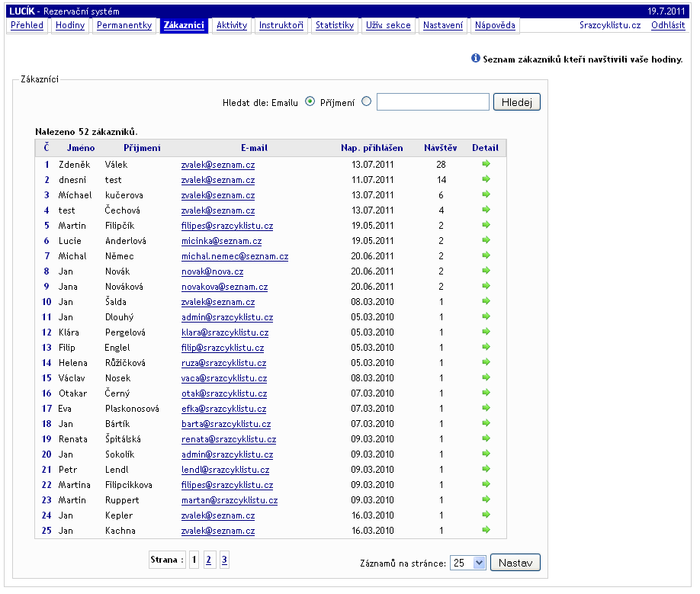Go to page 3 of results

click(224, 560)
